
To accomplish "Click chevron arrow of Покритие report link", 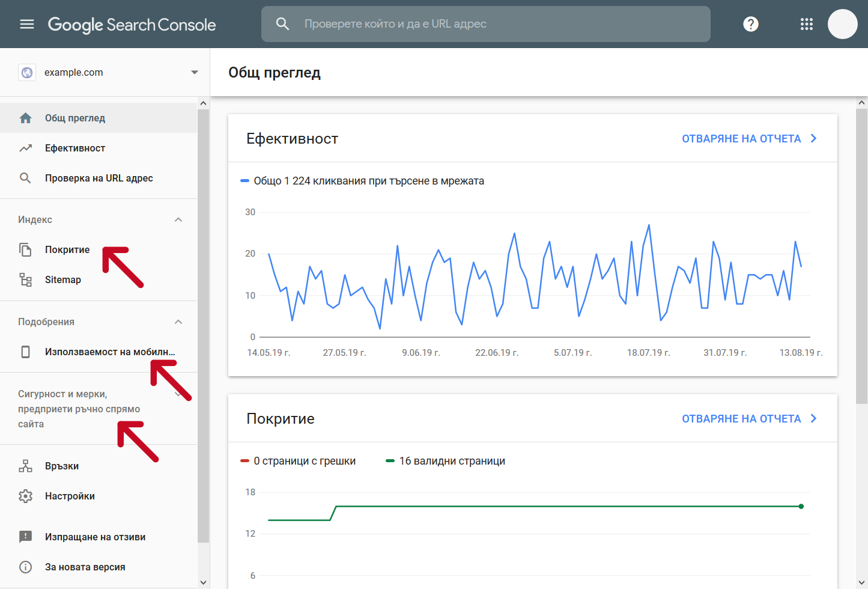I will tap(814, 418).
